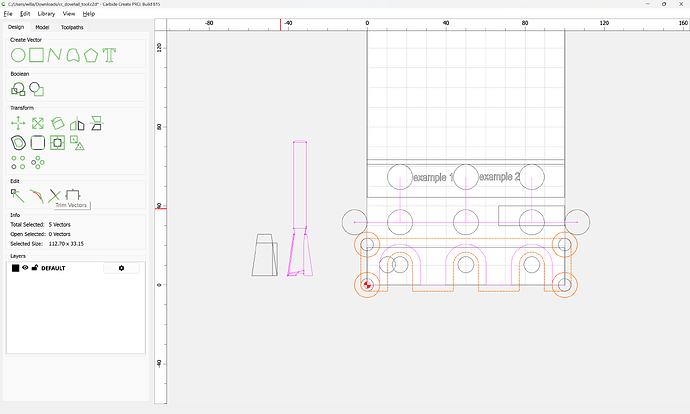Image resolution: width=690 pixels, height=414 pixels.
Task: Select the Create Circle tool
Action: (x=18, y=55)
